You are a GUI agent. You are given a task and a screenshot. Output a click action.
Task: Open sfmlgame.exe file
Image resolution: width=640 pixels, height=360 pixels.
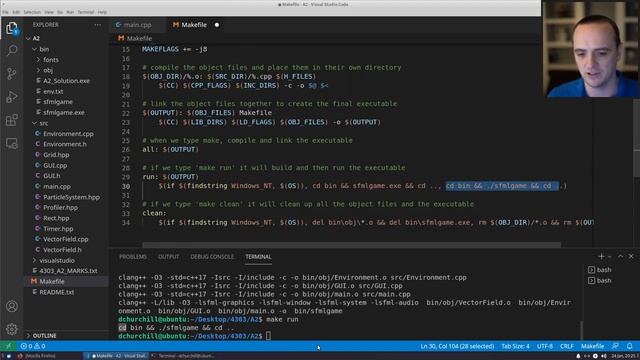click(x=64, y=112)
